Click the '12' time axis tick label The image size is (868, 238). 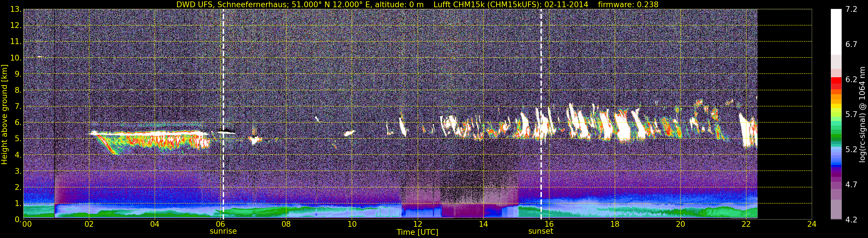click(x=417, y=224)
